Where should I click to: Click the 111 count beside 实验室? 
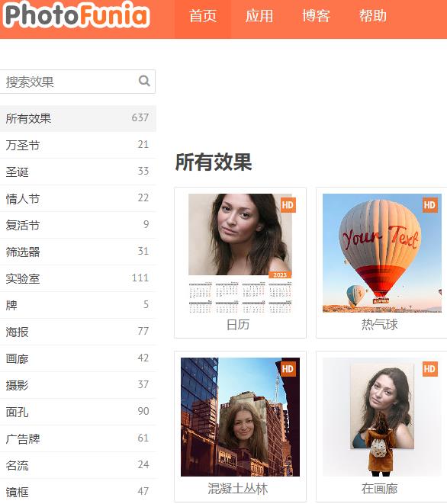pos(140,278)
